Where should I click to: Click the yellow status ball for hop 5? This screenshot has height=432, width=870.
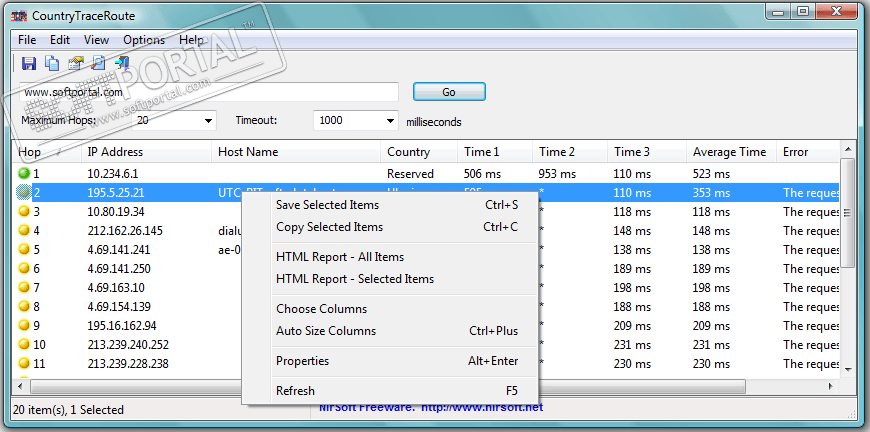(24, 250)
